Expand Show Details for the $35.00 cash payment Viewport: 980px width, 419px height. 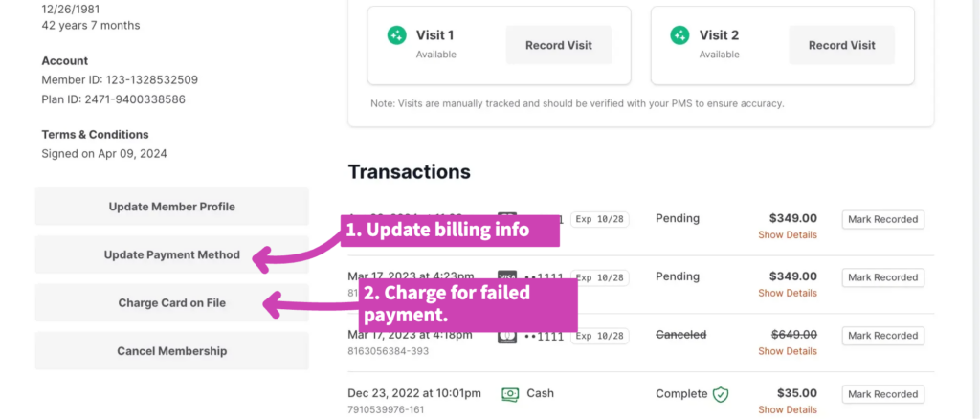point(787,409)
